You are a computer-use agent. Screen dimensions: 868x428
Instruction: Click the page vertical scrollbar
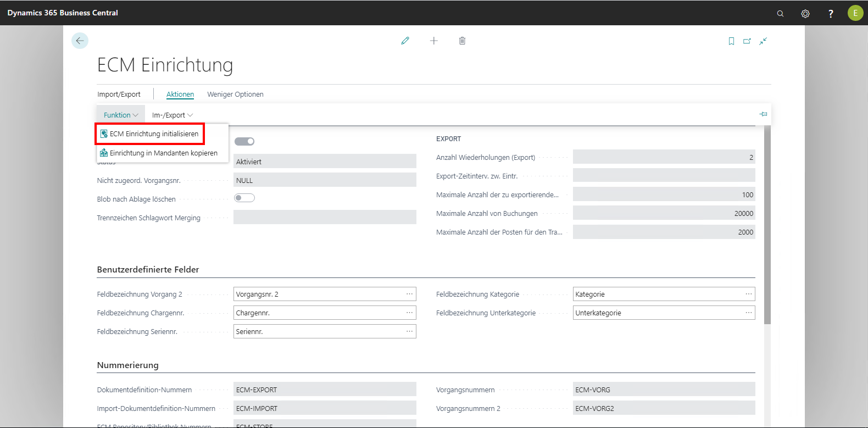[x=767, y=225]
